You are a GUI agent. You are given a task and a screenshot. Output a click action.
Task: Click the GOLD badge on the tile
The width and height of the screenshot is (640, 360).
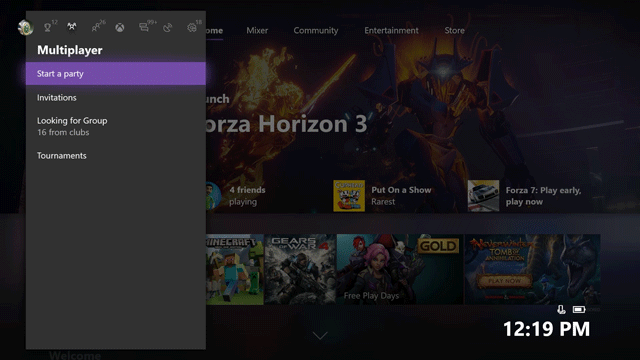(438, 246)
